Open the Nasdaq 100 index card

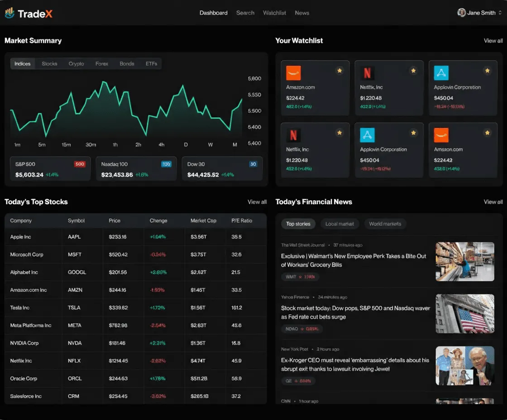136,169
